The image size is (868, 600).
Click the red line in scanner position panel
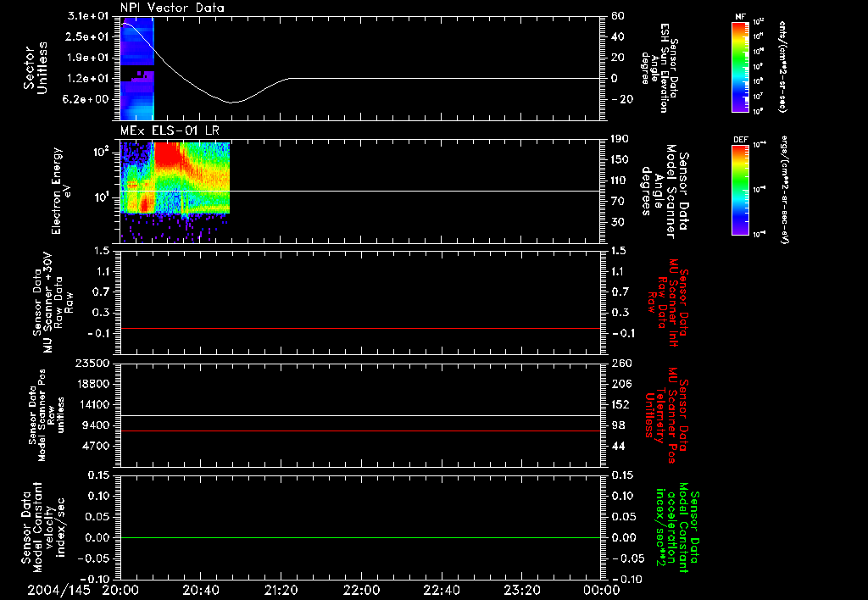click(x=360, y=431)
